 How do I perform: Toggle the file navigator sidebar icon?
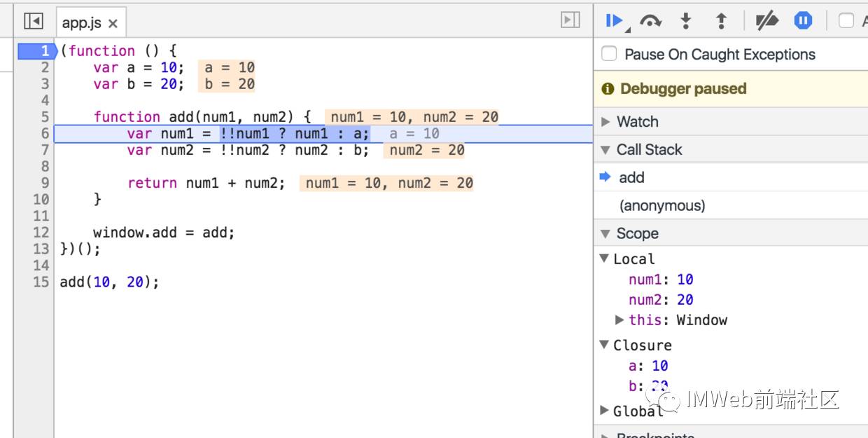pos(33,21)
